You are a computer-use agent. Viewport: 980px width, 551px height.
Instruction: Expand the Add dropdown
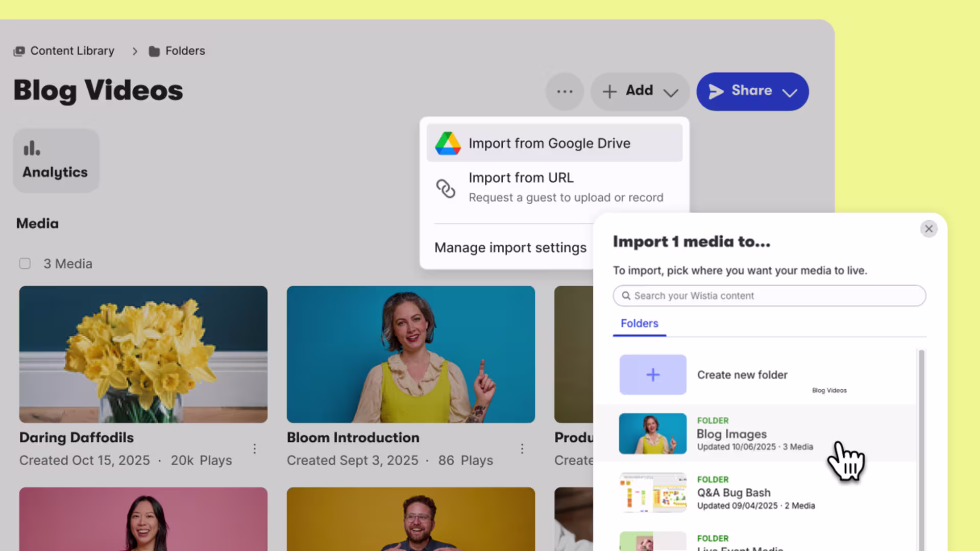640,91
